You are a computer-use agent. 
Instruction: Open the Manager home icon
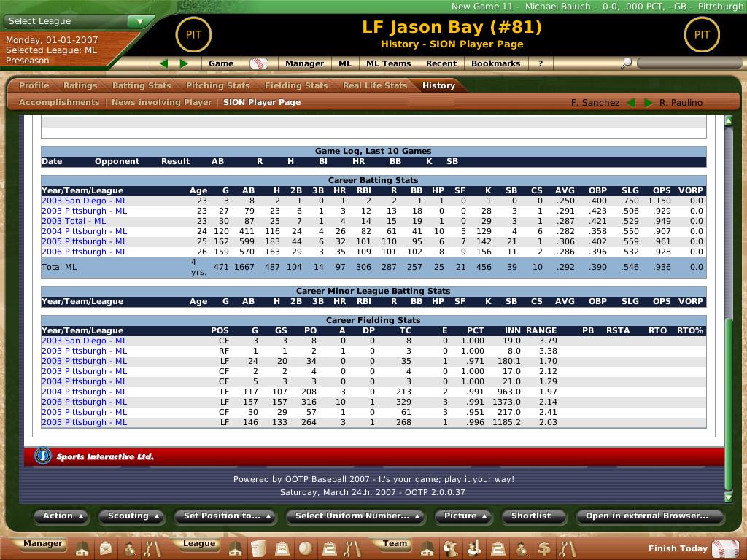tap(82, 548)
